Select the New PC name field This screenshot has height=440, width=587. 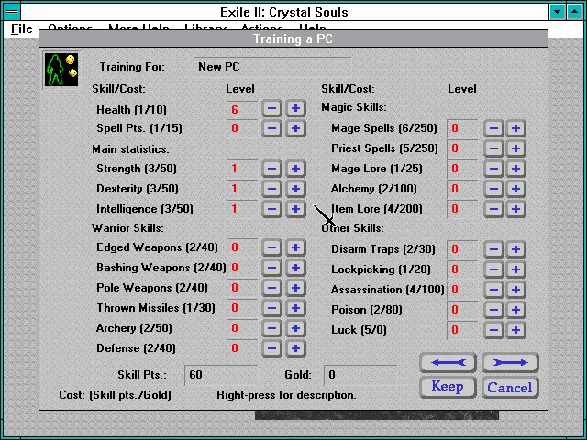click(273, 67)
